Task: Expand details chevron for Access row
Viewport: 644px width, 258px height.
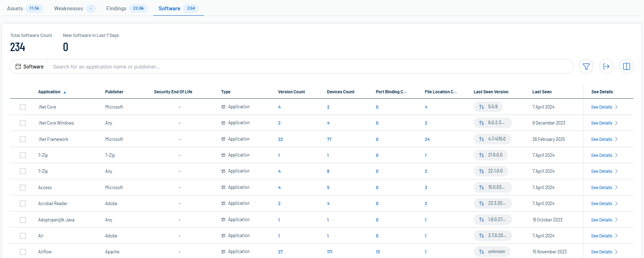Action: point(616,187)
